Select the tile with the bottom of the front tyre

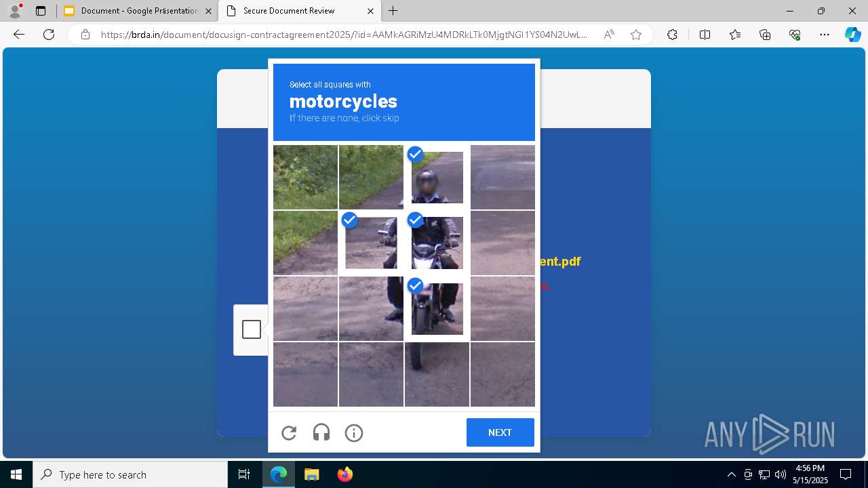(x=437, y=374)
